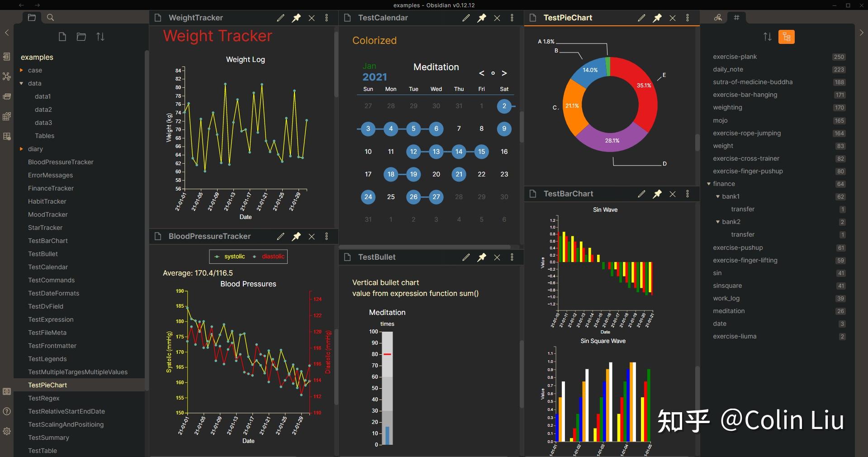Expand the diary folder
This screenshot has width=868, height=457.
pos(21,148)
